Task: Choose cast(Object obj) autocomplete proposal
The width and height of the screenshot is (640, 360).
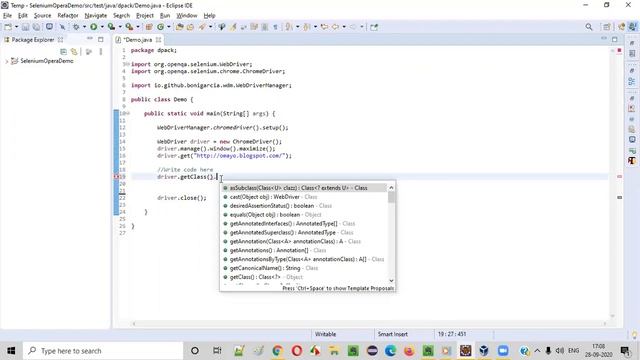Action: [x=304, y=197]
